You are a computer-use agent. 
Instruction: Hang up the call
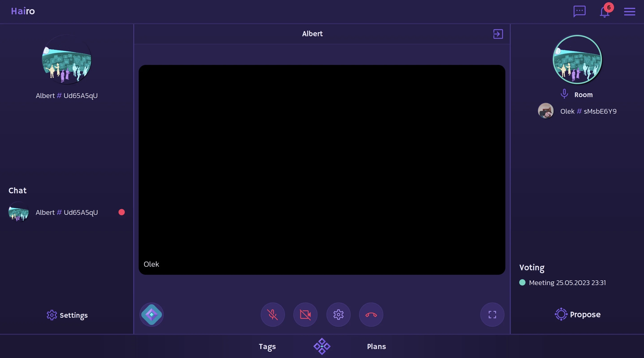tap(371, 314)
